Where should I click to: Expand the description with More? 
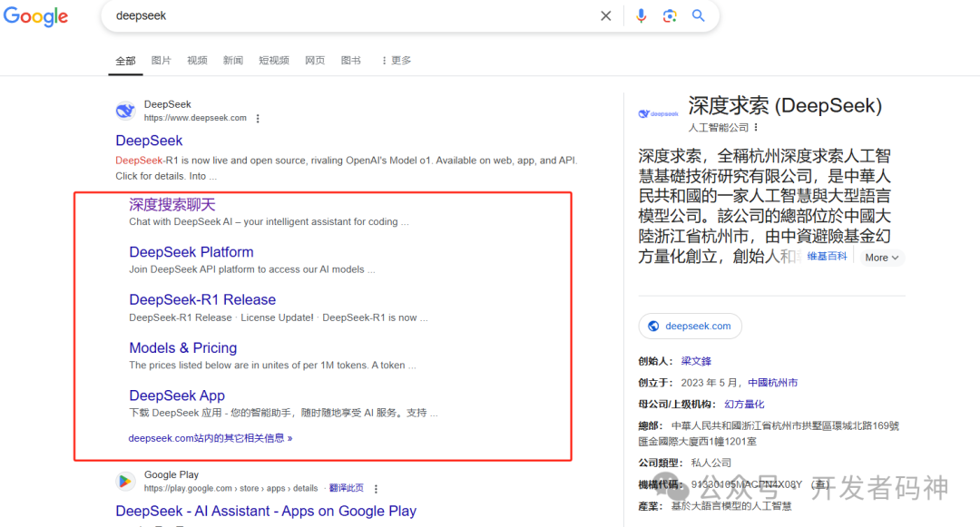coord(881,258)
